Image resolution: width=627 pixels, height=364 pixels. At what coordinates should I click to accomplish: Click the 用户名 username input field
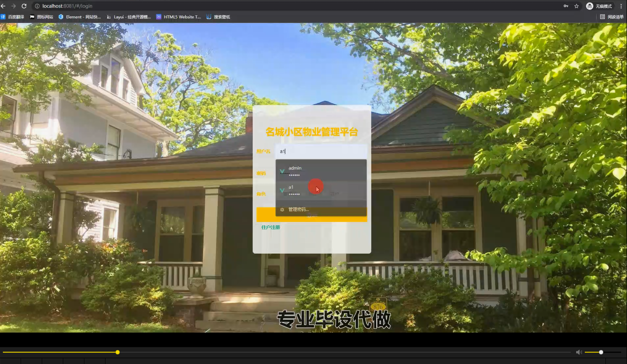321,151
